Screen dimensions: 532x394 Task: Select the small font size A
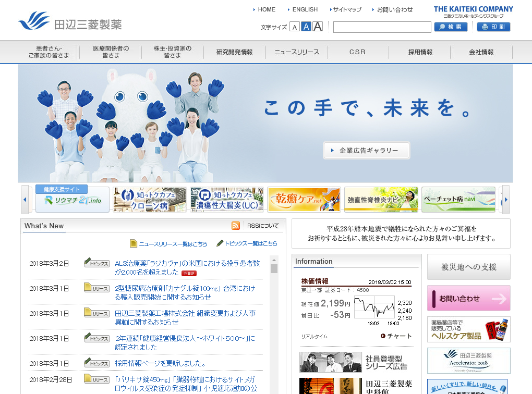click(295, 27)
